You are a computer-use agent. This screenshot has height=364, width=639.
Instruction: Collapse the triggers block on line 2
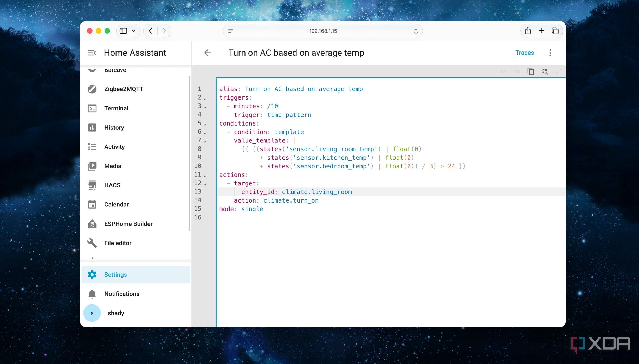(x=205, y=99)
